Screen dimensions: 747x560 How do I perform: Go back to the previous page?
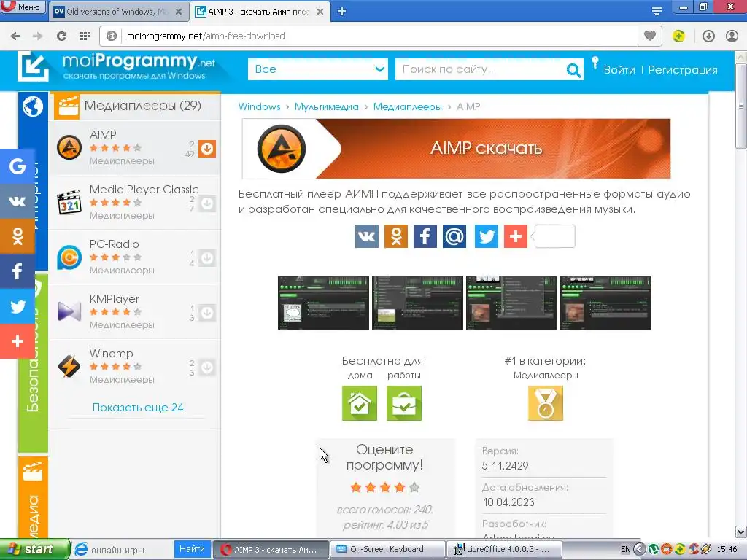click(15, 36)
